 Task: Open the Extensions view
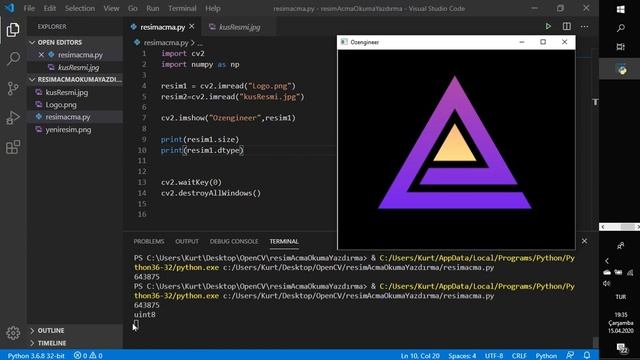(x=13, y=147)
